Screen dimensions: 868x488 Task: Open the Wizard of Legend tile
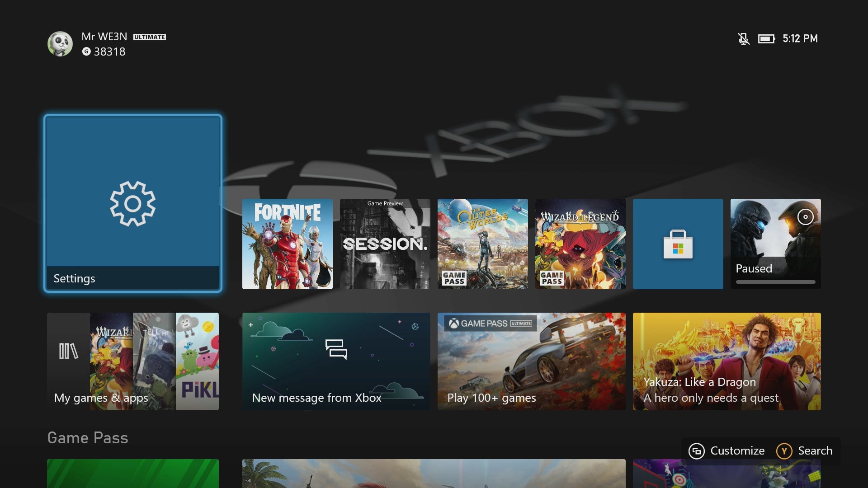click(x=580, y=244)
